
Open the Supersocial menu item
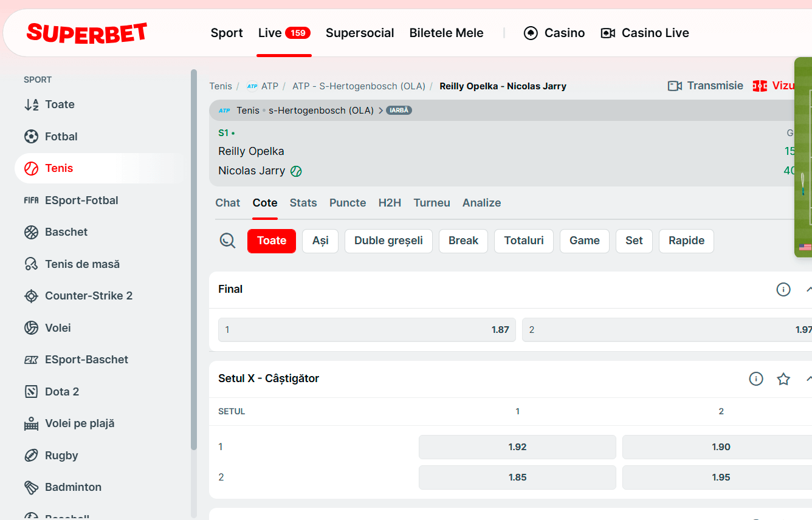click(x=360, y=33)
